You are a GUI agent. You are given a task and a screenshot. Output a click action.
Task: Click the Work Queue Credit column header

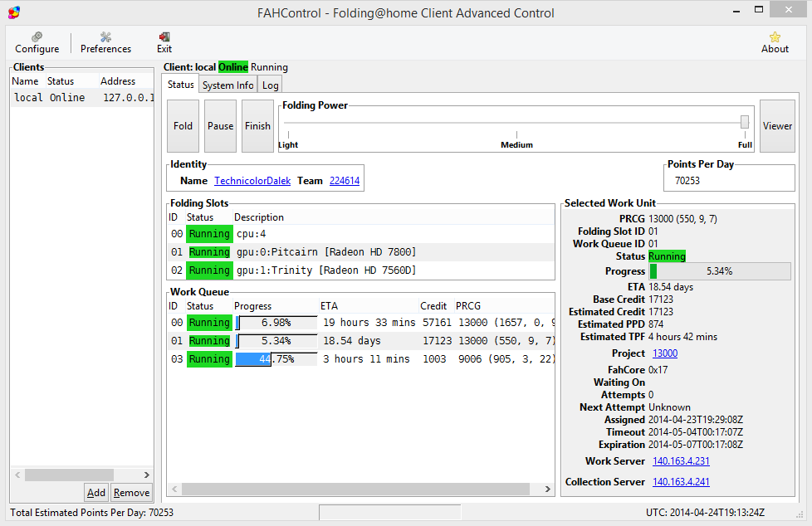(436, 306)
